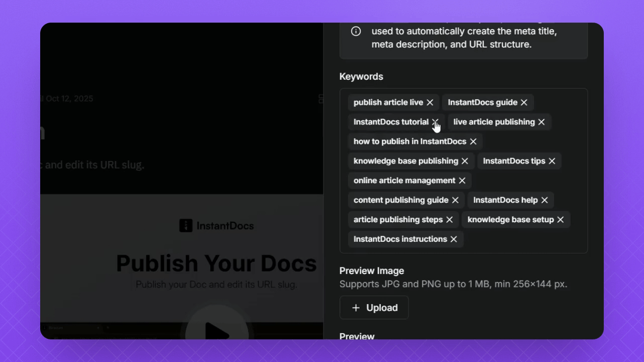
Task: Delete 'InstantDocs instructions' keyword tag
Action: [x=454, y=239]
